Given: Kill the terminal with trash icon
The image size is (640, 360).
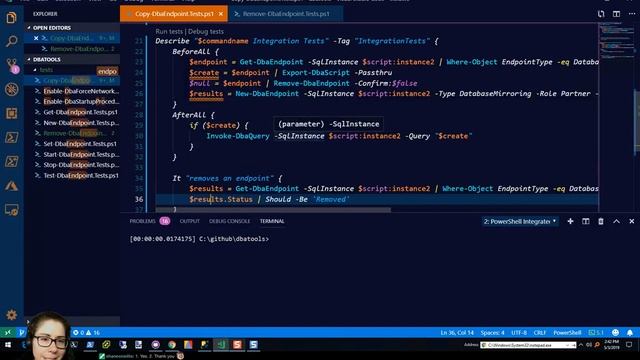Looking at the screenshot, I should (x=601, y=221).
